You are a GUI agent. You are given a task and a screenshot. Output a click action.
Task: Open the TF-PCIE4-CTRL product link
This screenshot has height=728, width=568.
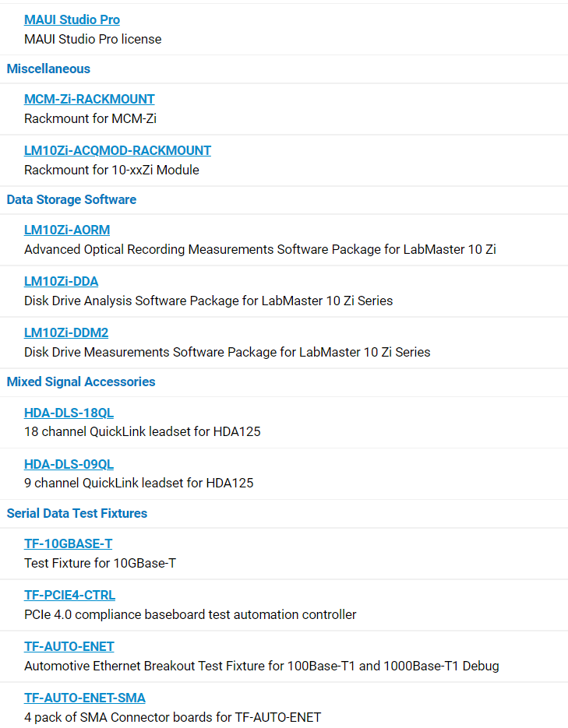(x=69, y=595)
